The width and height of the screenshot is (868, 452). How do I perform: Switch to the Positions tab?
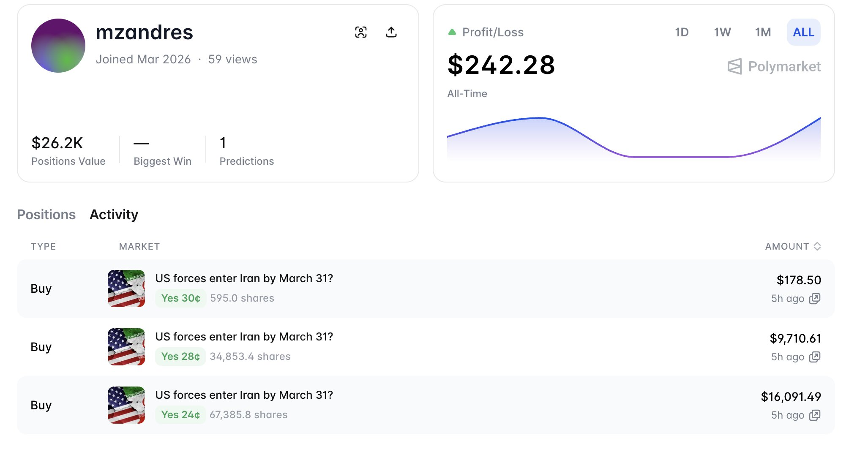click(x=46, y=215)
